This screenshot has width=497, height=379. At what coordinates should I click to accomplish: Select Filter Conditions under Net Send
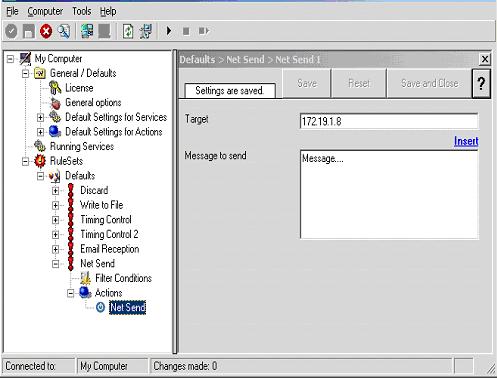coord(123,278)
